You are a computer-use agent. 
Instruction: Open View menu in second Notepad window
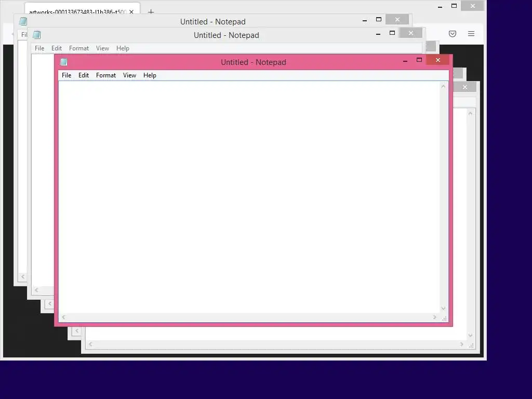click(x=102, y=48)
